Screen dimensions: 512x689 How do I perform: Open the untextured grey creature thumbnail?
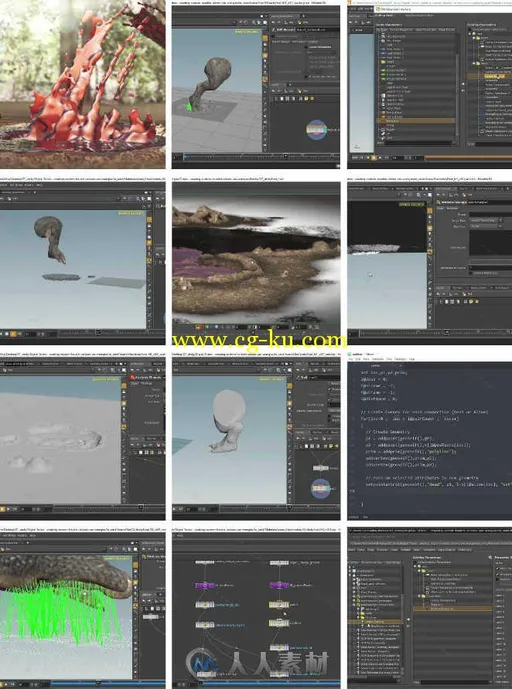pyautogui.click(x=256, y=435)
